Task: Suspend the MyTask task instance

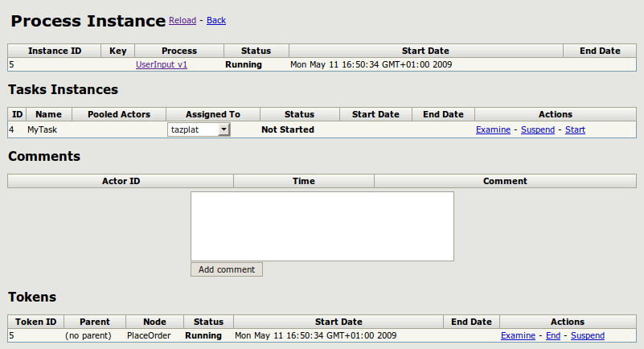Action: pos(538,129)
